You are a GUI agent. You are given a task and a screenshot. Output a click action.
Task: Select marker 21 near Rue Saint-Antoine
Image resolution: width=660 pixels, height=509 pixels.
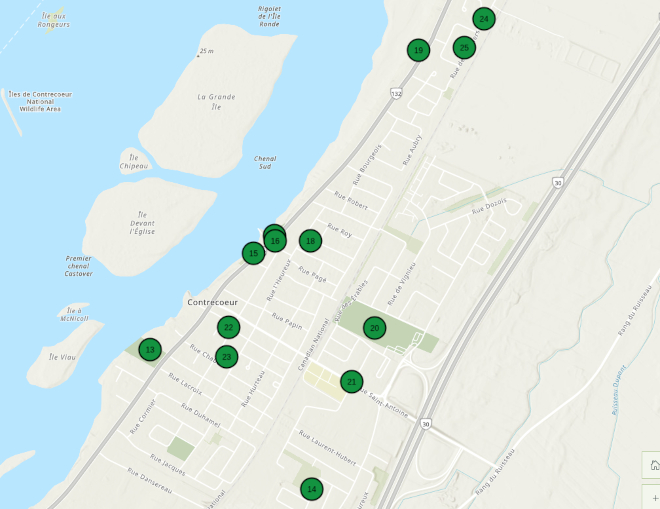(351, 381)
